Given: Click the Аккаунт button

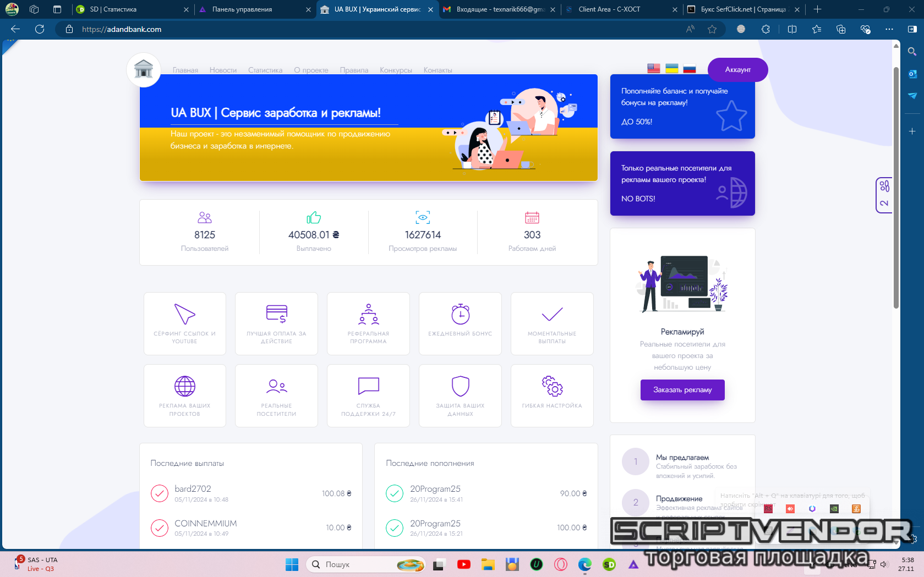Looking at the screenshot, I should pos(737,70).
